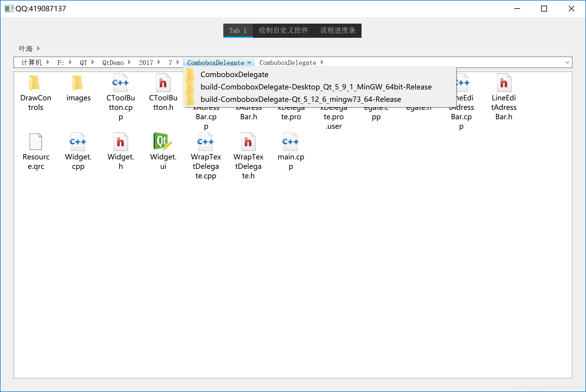The image size is (586, 392).
Task: Click the 叶海 breadcrumb label
Action: pyautogui.click(x=26, y=48)
